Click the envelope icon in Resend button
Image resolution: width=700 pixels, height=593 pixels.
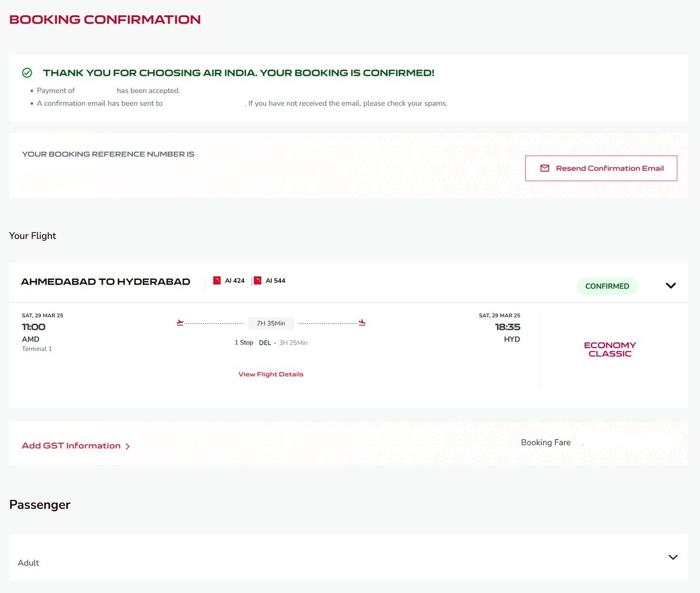(545, 169)
